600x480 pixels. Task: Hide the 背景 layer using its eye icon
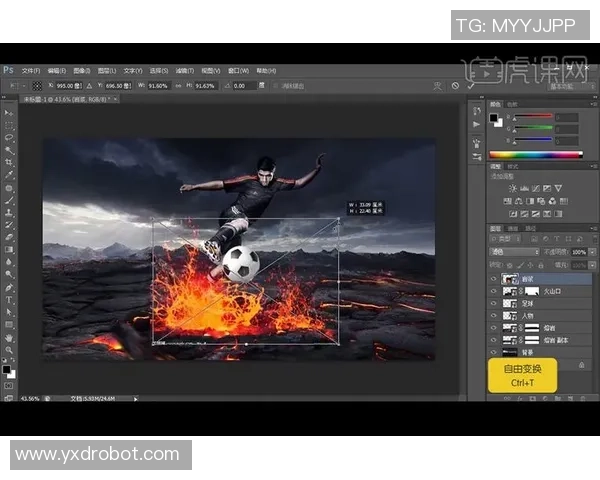(x=493, y=353)
